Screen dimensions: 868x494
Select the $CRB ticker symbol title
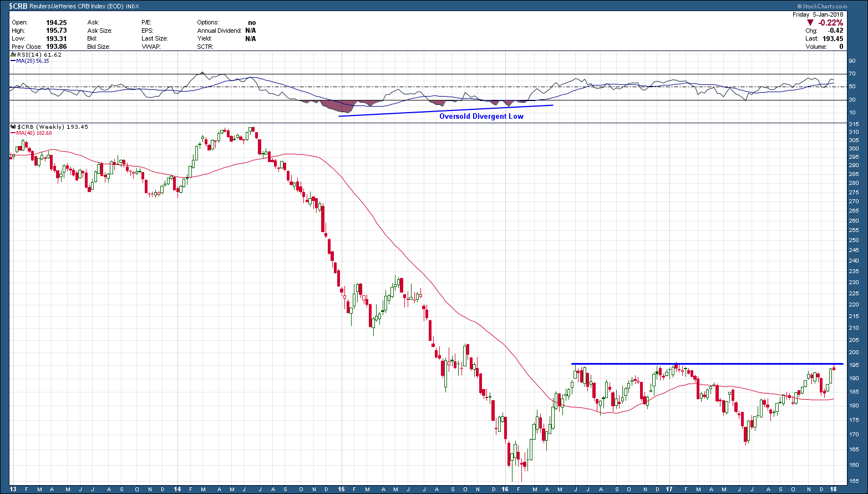(x=18, y=6)
